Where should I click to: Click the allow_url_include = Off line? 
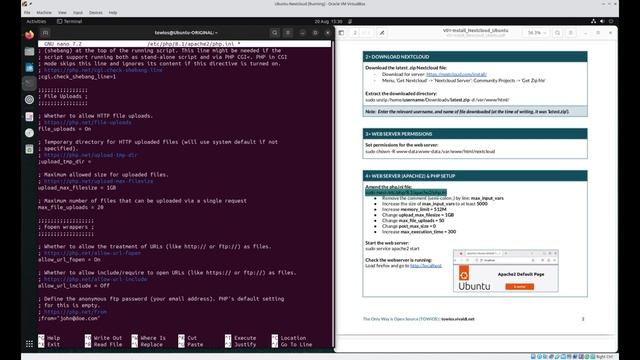pos(74,286)
